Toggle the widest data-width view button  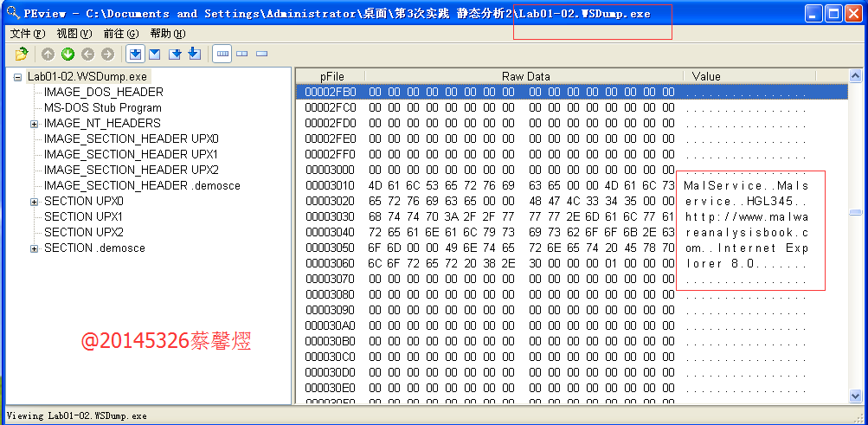click(261, 55)
